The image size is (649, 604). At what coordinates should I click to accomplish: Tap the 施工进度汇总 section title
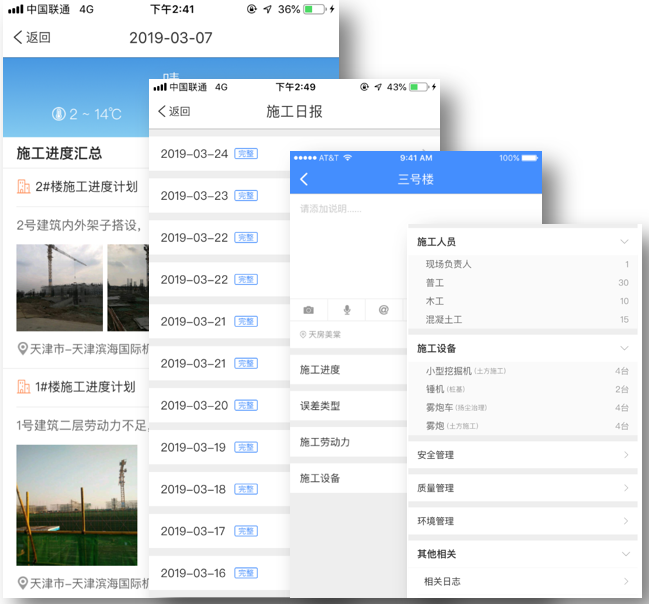[59, 153]
